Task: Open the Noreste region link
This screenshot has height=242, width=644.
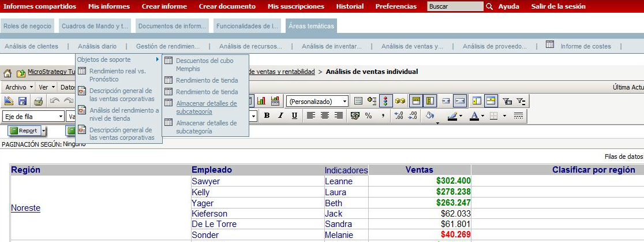Action: [25, 208]
